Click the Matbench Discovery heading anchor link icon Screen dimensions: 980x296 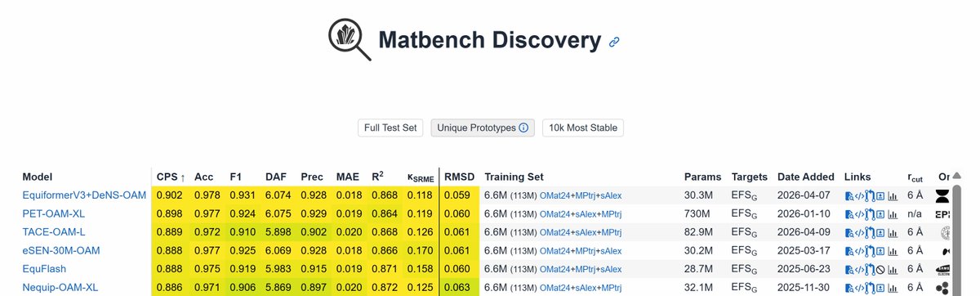[614, 42]
